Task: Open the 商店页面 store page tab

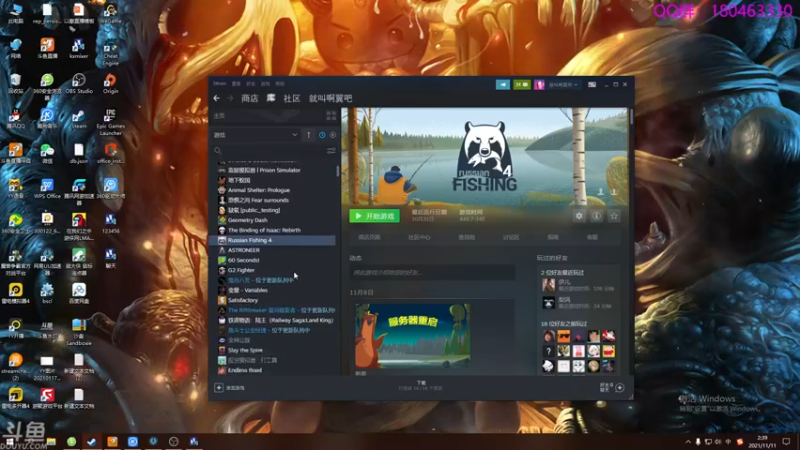Action: click(369, 237)
